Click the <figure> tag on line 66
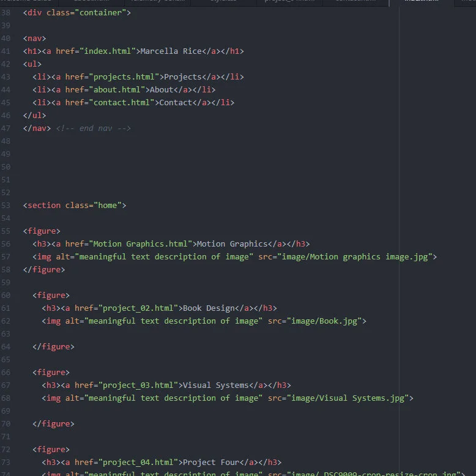 [51, 373]
